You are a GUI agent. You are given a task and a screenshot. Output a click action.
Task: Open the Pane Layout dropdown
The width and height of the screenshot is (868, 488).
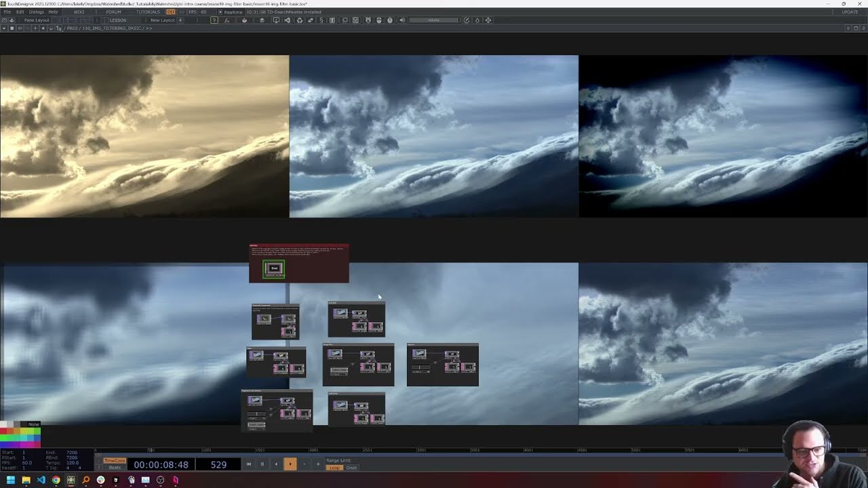37,20
